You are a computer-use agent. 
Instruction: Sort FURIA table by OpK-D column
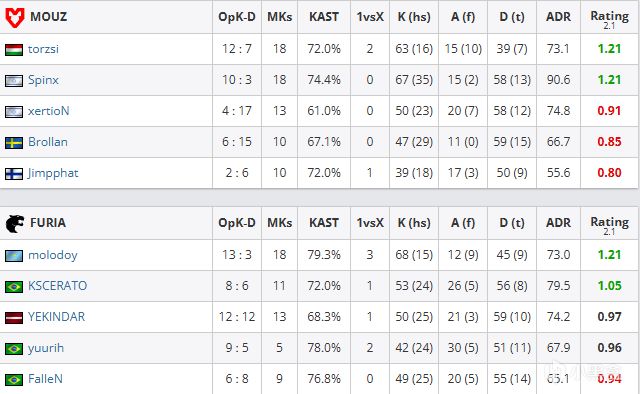[x=237, y=223]
